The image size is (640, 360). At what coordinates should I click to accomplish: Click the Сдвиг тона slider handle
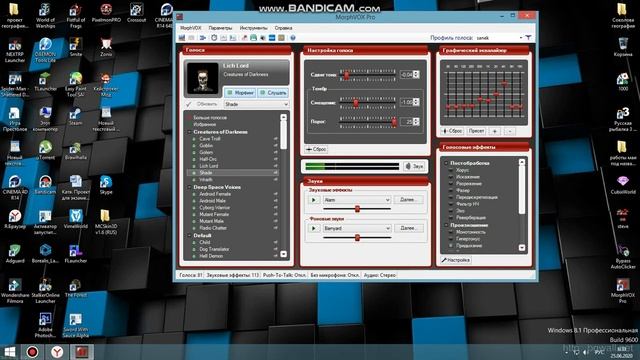(x=347, y=75)
